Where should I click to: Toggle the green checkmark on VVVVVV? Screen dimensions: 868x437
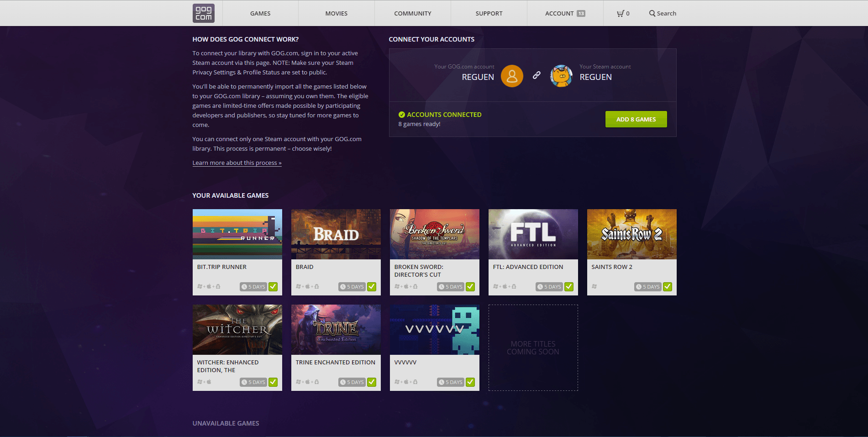pyautogui.click(x=470, y=382)
